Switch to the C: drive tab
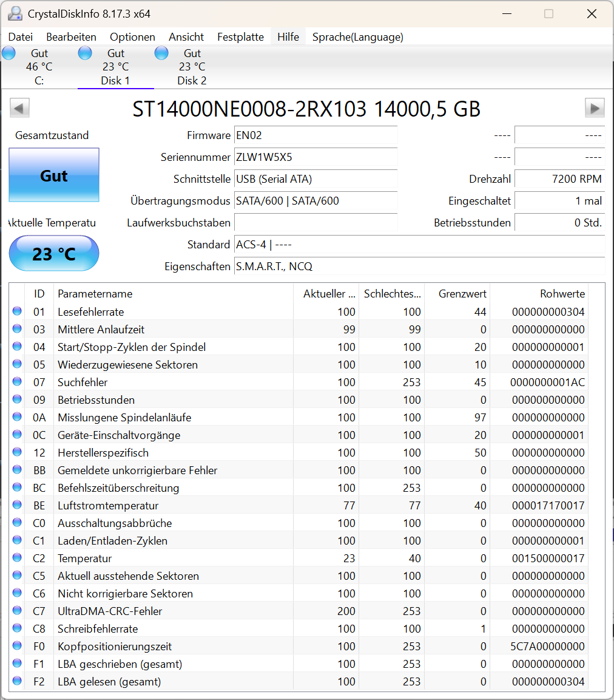The width and height of the screenshot is (614, 700). (x=39, y=67)
